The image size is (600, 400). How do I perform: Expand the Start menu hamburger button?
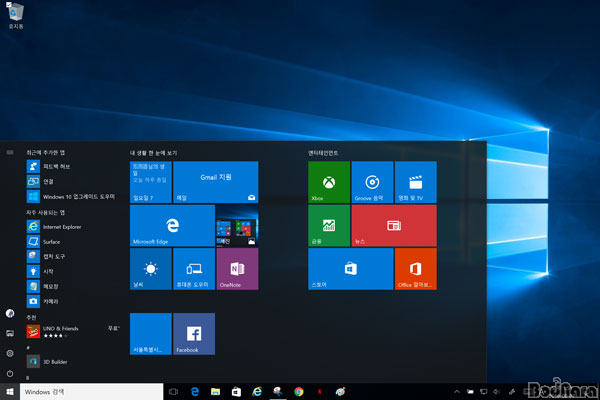[9, 152]
